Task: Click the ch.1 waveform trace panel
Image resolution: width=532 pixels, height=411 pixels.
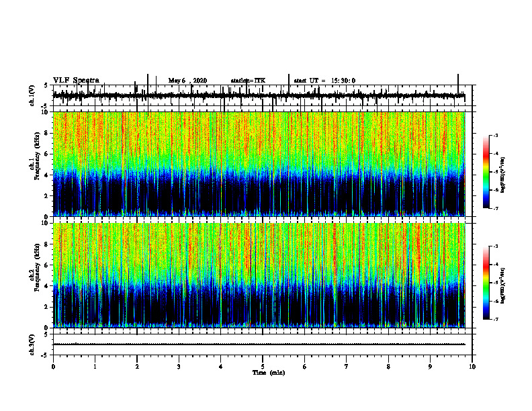Action: [x=263, y=95]
